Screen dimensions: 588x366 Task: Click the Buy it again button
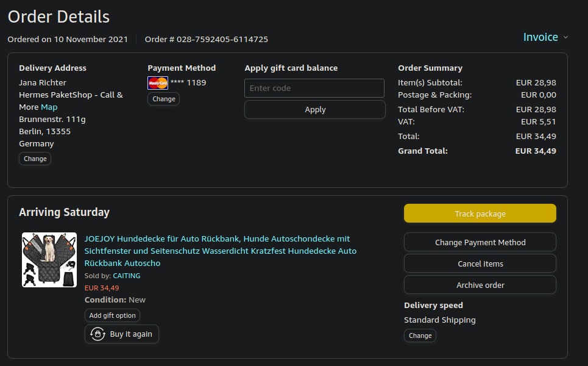click(122, 334)
